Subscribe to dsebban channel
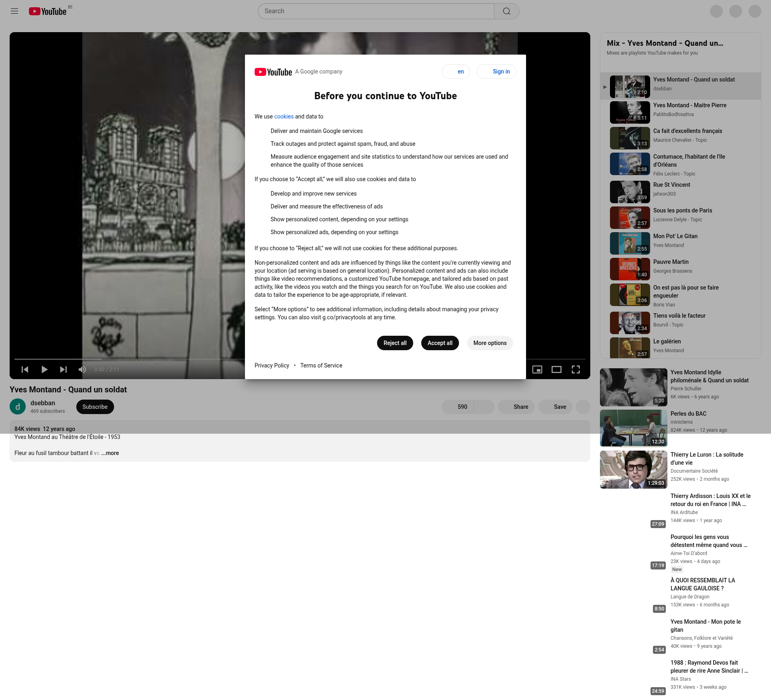Viewport: 771px width, 700px height. 95,407
